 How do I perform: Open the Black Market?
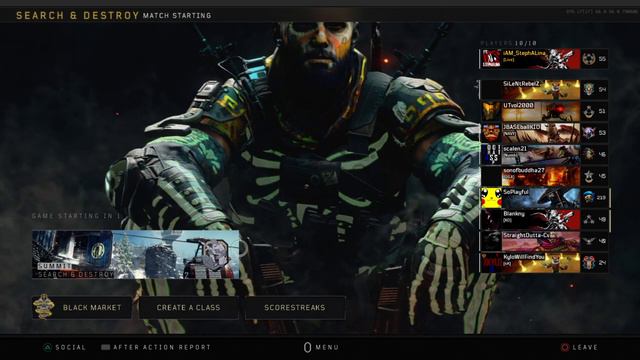tap(82, 307)
